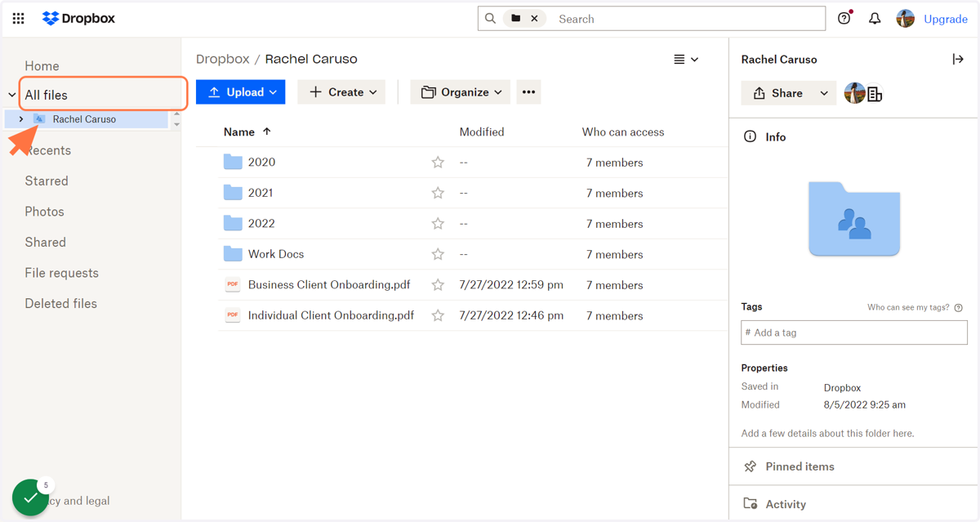980x522 pixels.
Task: Open the help question mark icon
Action: coord(844,18)
